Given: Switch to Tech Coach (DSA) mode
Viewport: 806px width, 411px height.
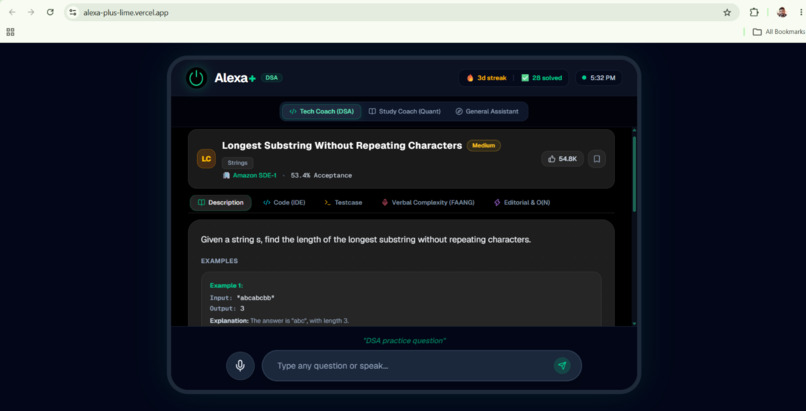Looking at the screenshot, I should point(321,111).
